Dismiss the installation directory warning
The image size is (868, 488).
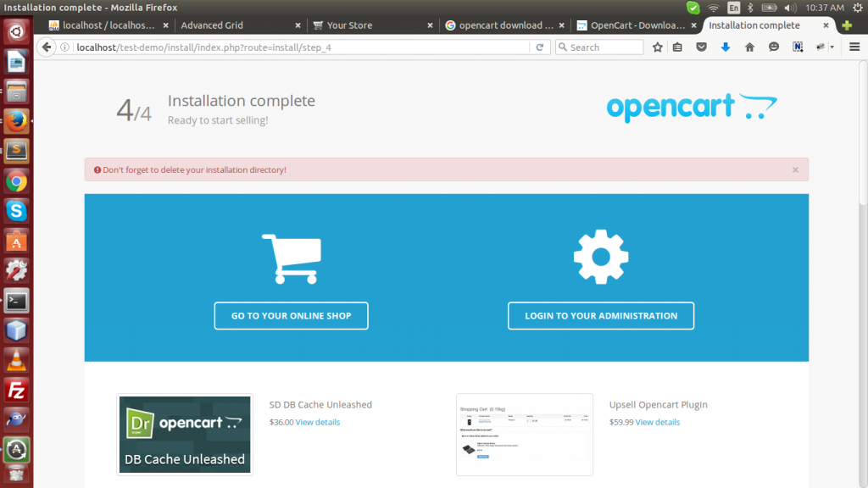[795, 169]
